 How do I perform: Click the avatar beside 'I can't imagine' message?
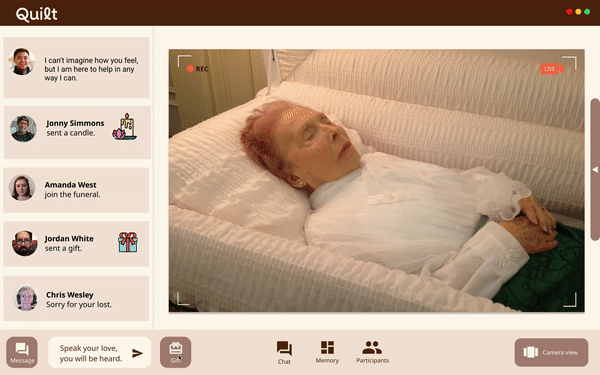coord(22,61)
